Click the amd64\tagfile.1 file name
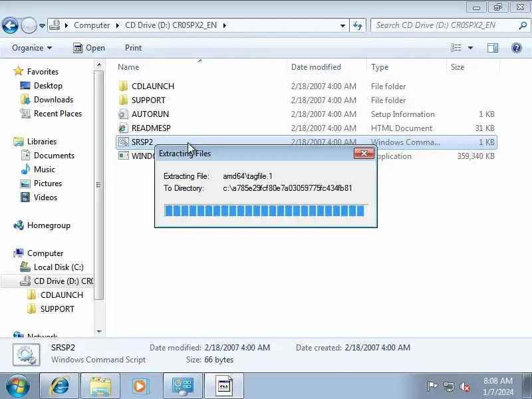 (247, 176)
